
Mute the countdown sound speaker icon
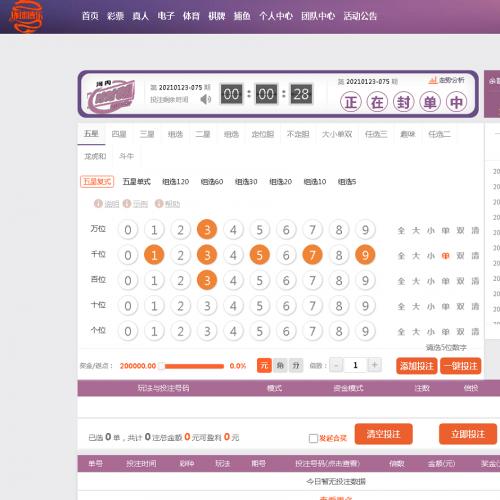pos(206,99)
